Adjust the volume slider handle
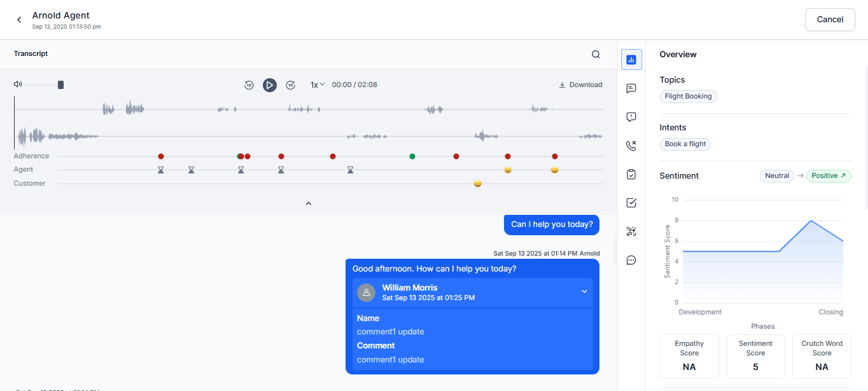Viewport: 868px width, 391px height. tap(60, 84)
